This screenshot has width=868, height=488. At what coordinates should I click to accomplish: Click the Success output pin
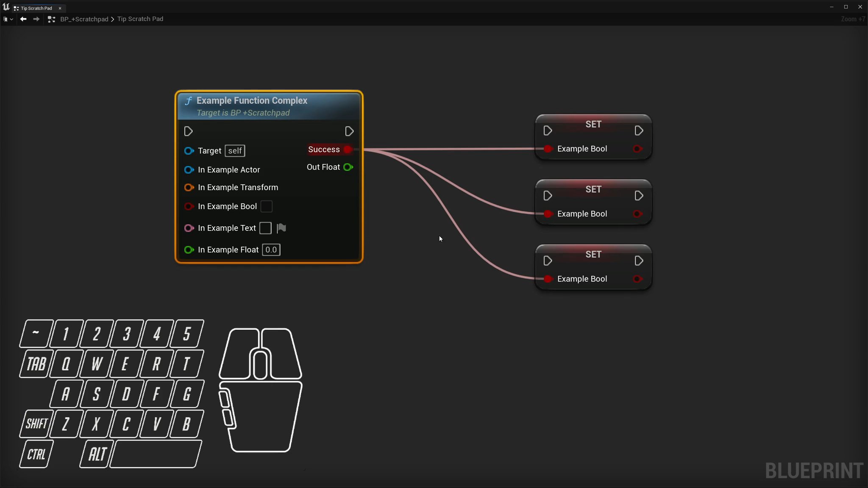pos(348,149)
